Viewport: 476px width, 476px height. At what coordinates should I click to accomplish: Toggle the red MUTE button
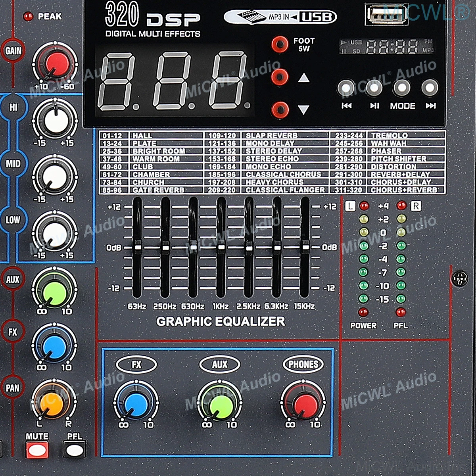click(37, 450)
